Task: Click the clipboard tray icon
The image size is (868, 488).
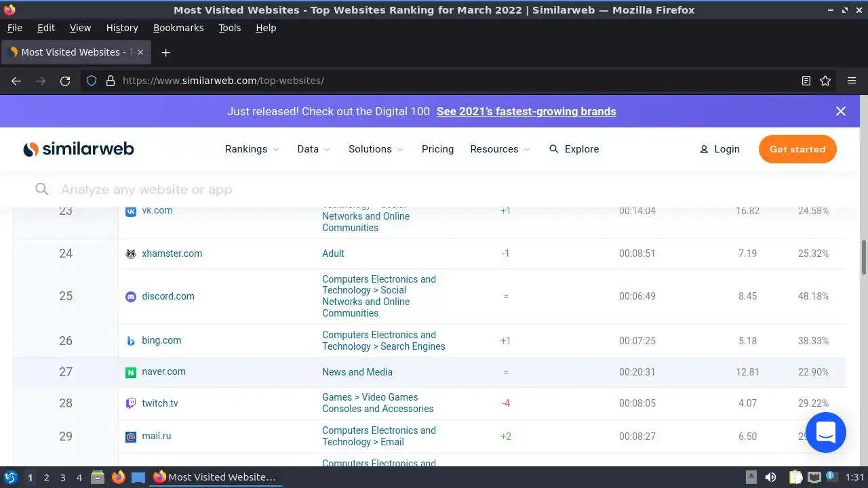Action: [x=795, y=477]
